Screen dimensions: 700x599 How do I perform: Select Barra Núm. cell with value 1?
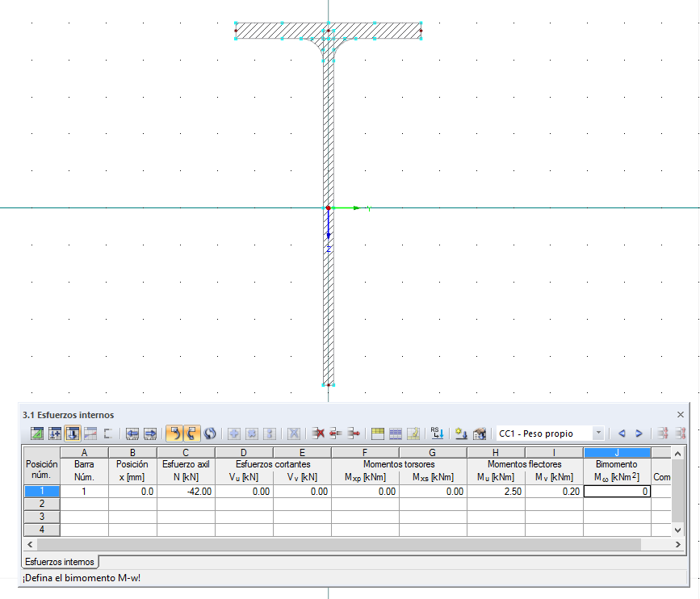pyautogui.click(x=84, y=492)
